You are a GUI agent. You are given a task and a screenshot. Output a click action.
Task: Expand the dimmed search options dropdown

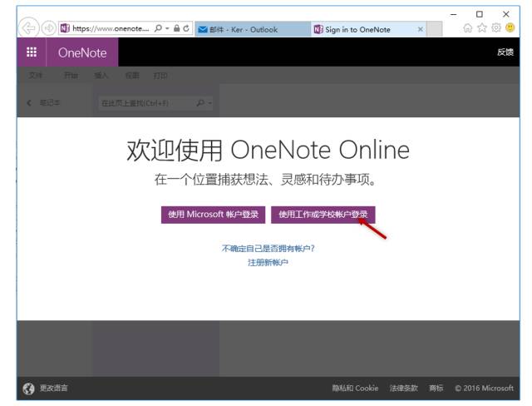click(210, 103)
